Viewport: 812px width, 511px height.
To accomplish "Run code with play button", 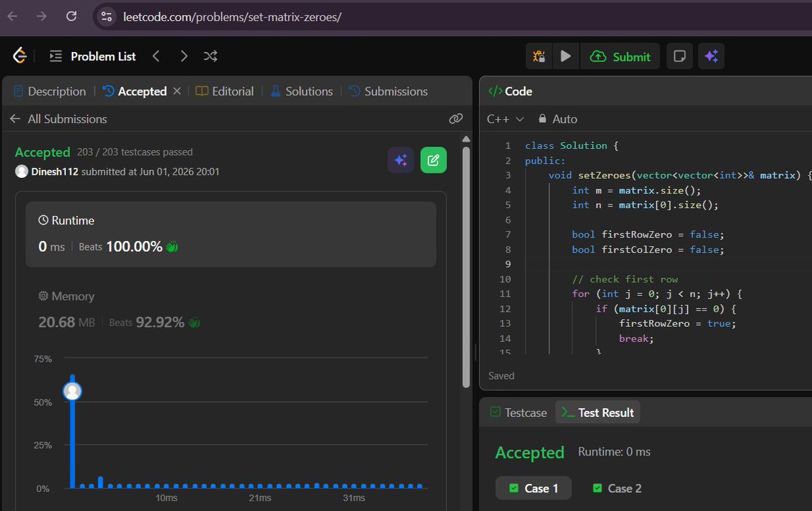I will tap(566, 57).
